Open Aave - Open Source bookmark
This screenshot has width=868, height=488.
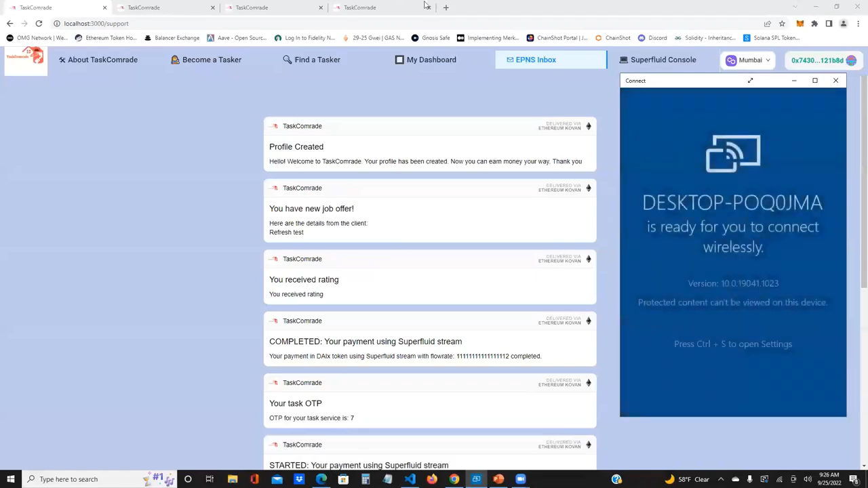coord(237,38)
